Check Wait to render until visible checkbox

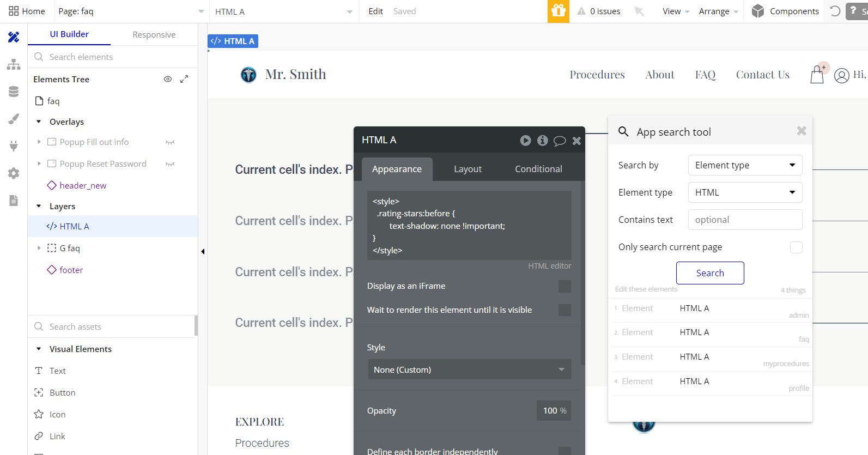click(564, 310)
